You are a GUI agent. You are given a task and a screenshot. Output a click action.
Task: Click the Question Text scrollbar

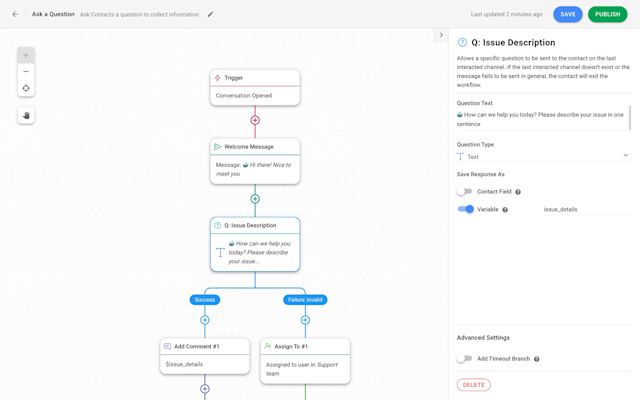(630, 118)
